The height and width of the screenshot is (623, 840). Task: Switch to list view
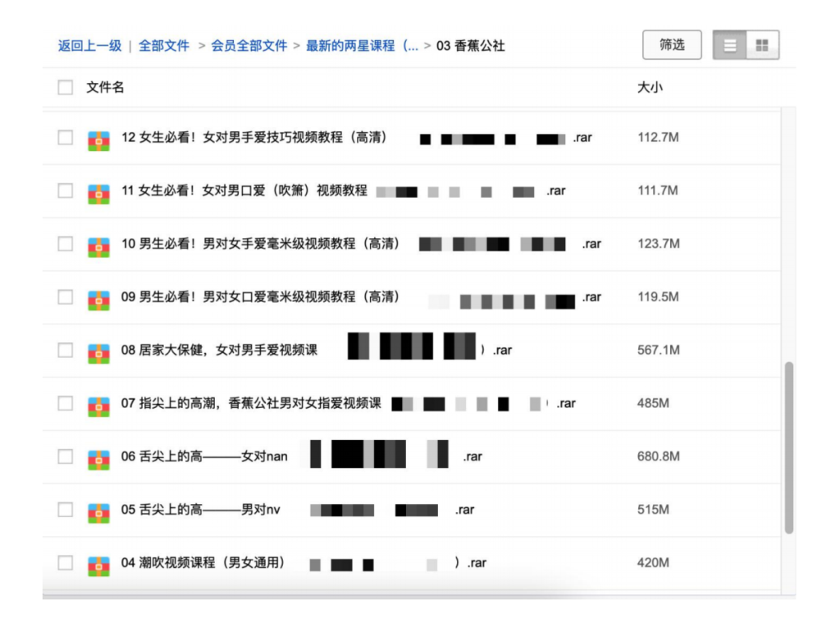pos(729,45)
